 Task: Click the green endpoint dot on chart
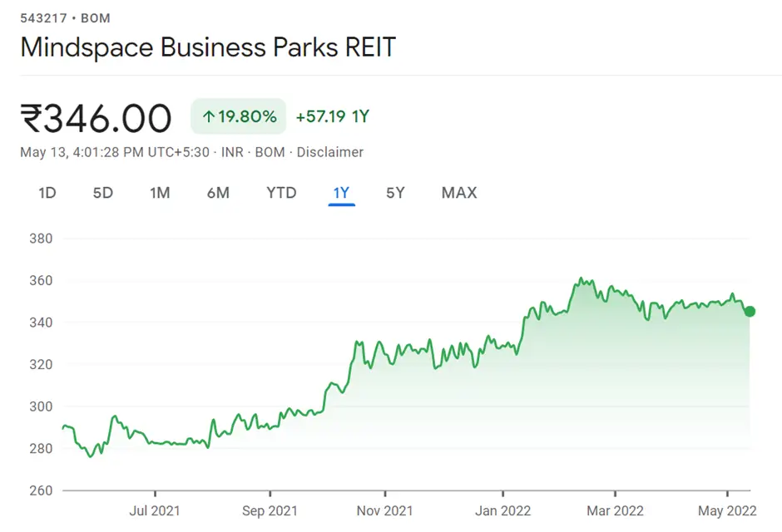(x=750, y=312)
